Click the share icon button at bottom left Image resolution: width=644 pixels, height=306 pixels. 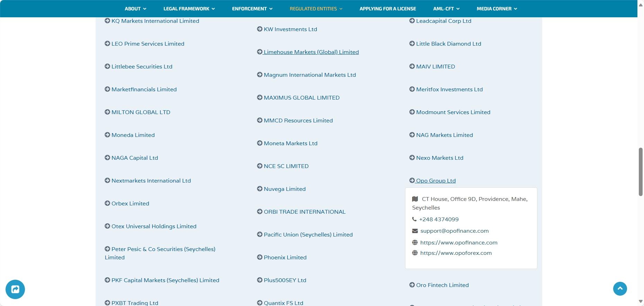(15, 289)
